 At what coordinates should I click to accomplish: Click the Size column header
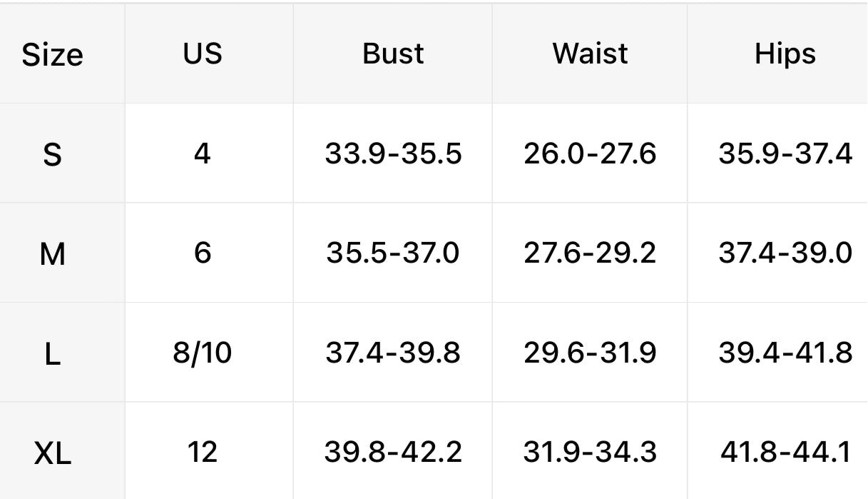point(52,54)
